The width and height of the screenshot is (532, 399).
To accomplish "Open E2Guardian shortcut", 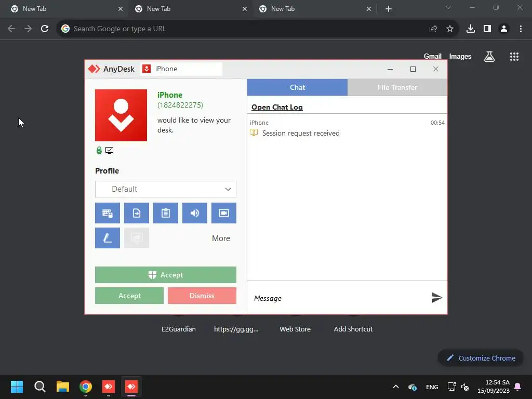I will coord(179,329).
